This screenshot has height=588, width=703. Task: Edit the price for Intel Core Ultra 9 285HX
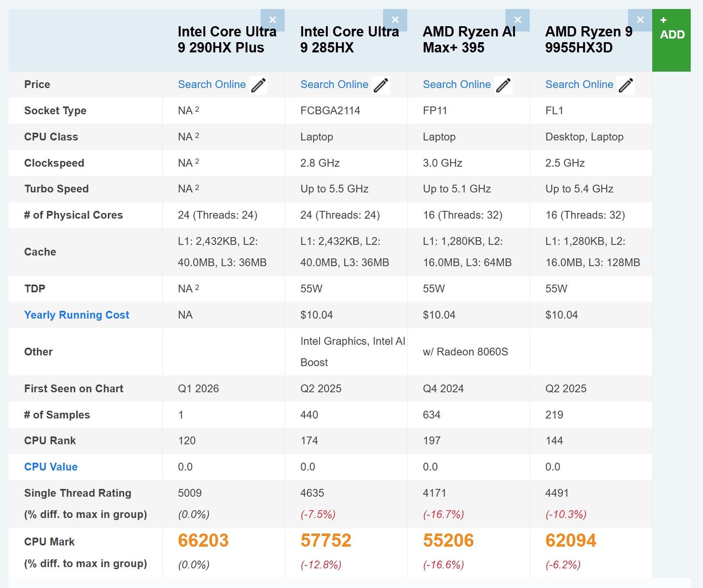[x=381, y=84]
